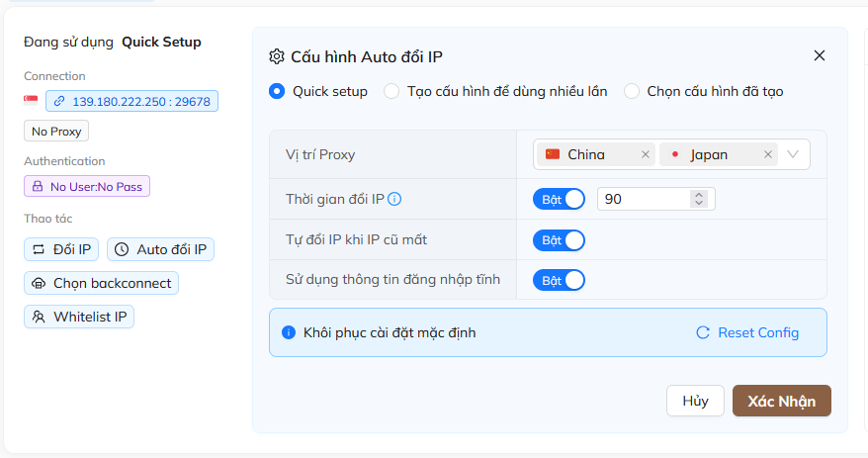Click the Singapore flag icon under Connection
Viewport: 868px width, 458px height.
[x=32, y=101]
